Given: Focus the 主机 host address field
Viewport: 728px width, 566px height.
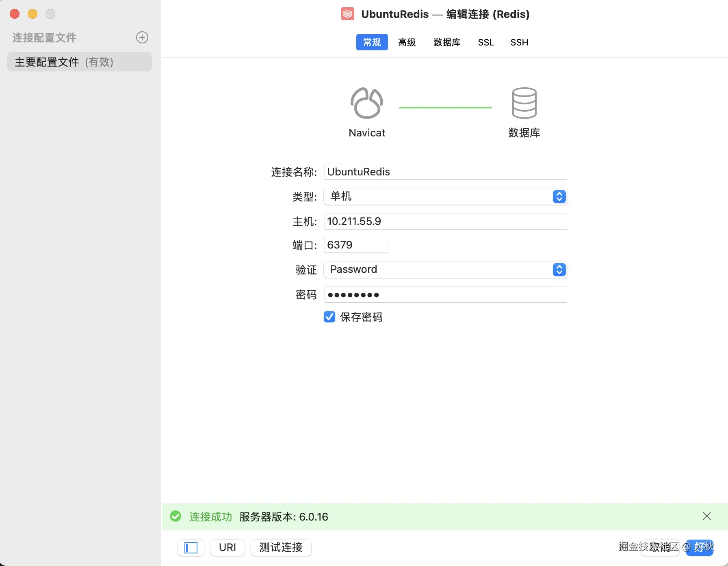Looking at the screenshot, I should point(445,221).
